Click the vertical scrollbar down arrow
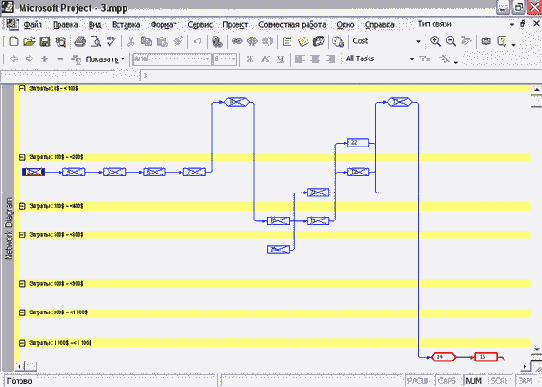Screen dimensions: 542x387 pos(536,350)
